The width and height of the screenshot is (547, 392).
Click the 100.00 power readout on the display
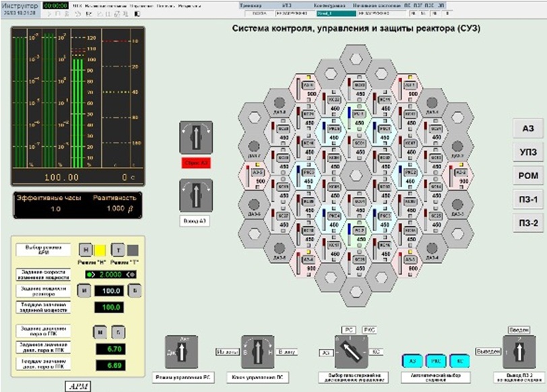61,177
